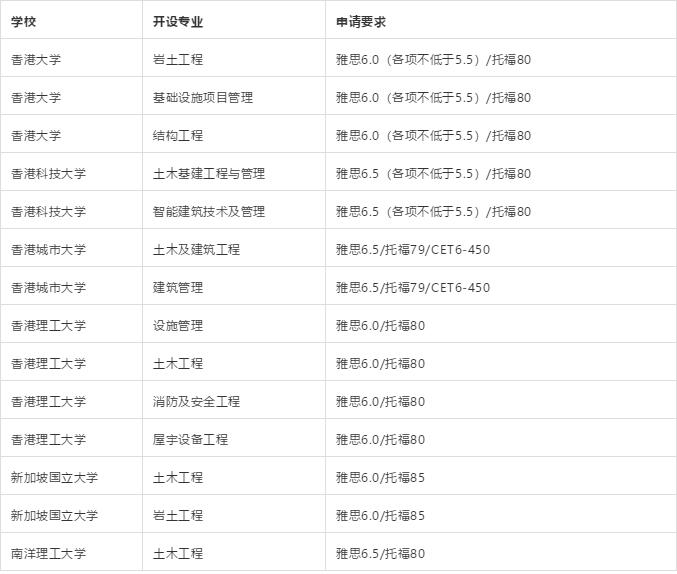
Task: Click the 智能建筑技术及管理 cell
Action: point(209,211)
